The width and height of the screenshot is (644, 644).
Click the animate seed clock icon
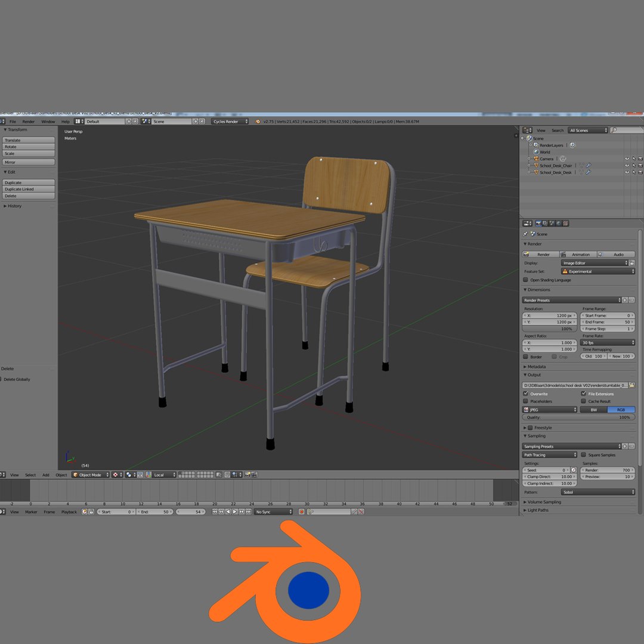[x=574, y=470]
